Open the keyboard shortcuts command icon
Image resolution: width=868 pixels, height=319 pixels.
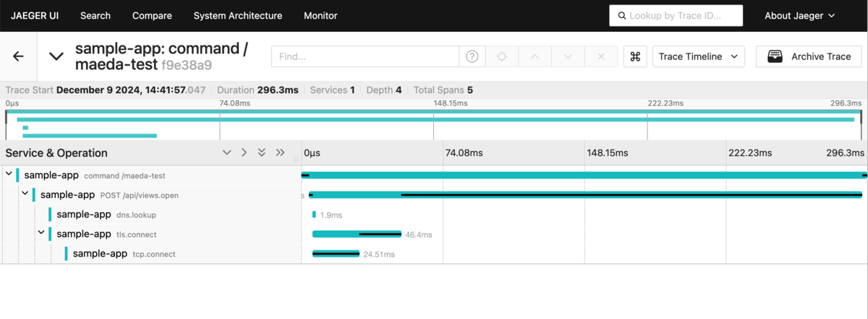click(x=636, y=56)
